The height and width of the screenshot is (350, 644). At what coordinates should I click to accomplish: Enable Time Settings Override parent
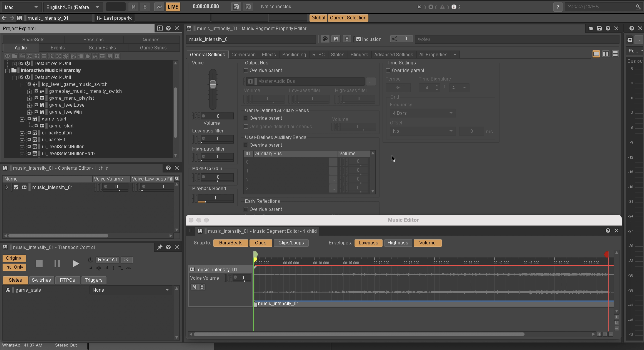point(388,71)
